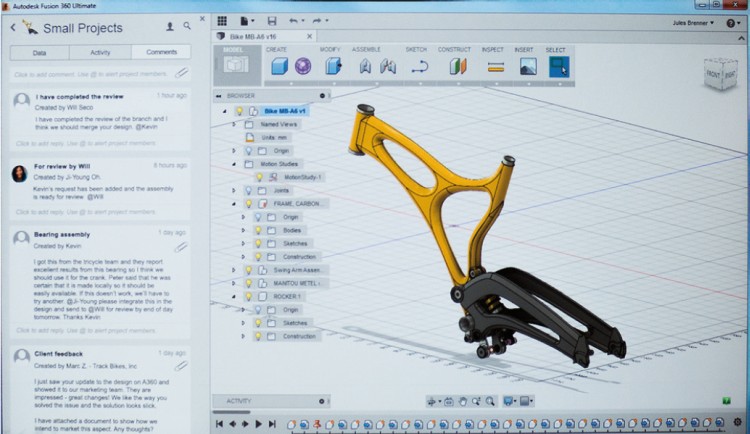
Task: Click the Create box solid icon
Action: tap(277, 66)
